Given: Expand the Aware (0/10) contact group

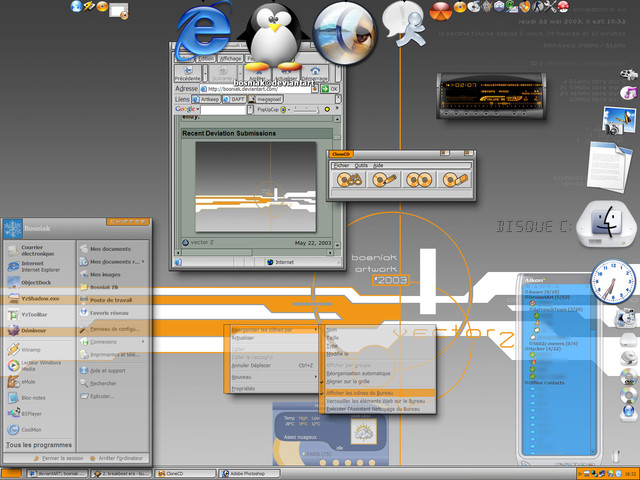Looking at the screenshot, I should pos(527,292).
